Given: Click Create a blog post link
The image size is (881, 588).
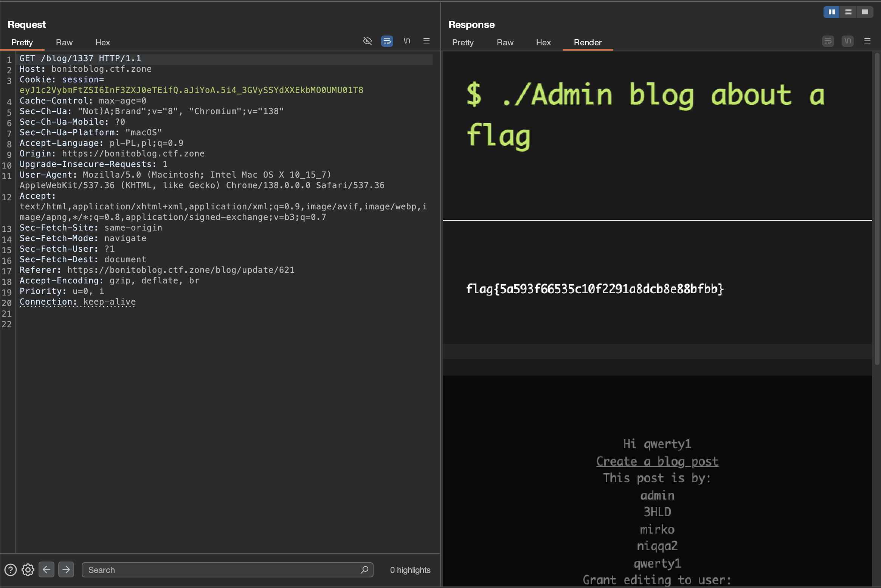Looking at the screenshot, I should 657,461.
